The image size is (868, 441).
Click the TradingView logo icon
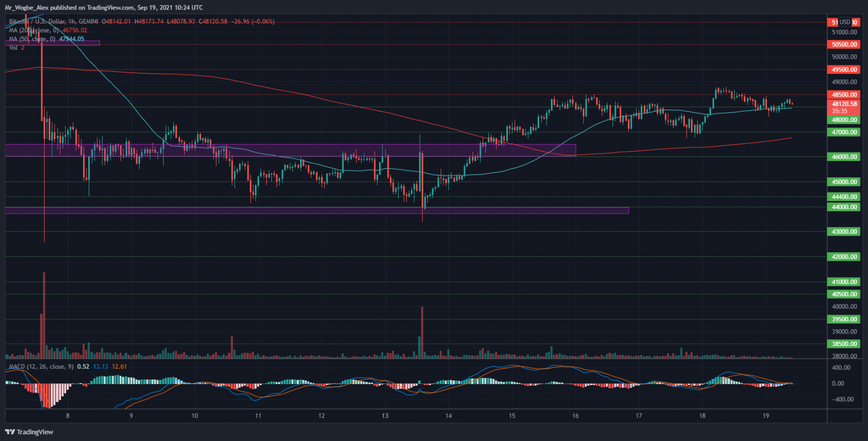(10, 432)
